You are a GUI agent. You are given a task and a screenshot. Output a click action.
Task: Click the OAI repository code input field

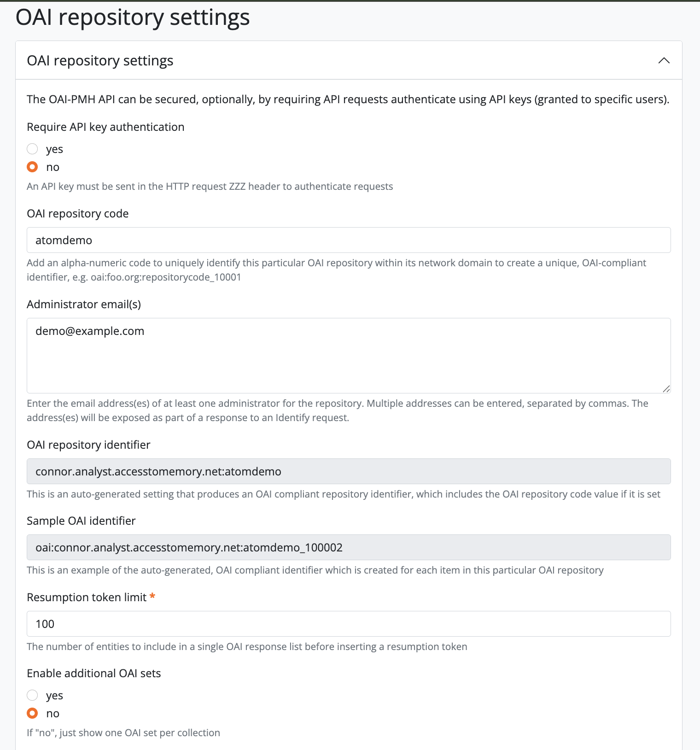(348, 240)
